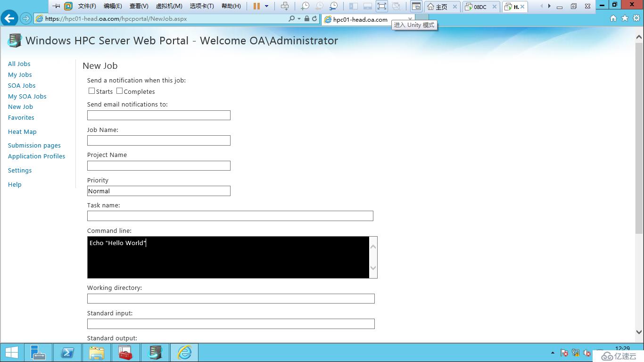Click the Priority field showing Normal
The width and height of the screenshot is (644, 362).
[x=159, y=191]
